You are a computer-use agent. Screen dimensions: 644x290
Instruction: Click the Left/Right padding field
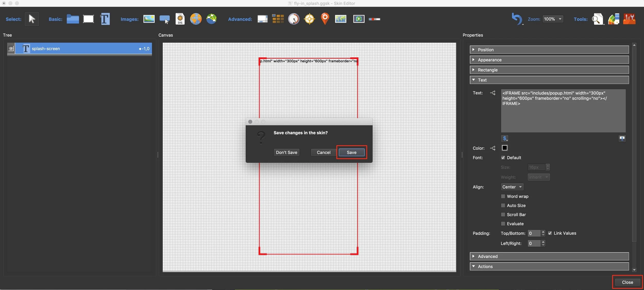(534, 243)
